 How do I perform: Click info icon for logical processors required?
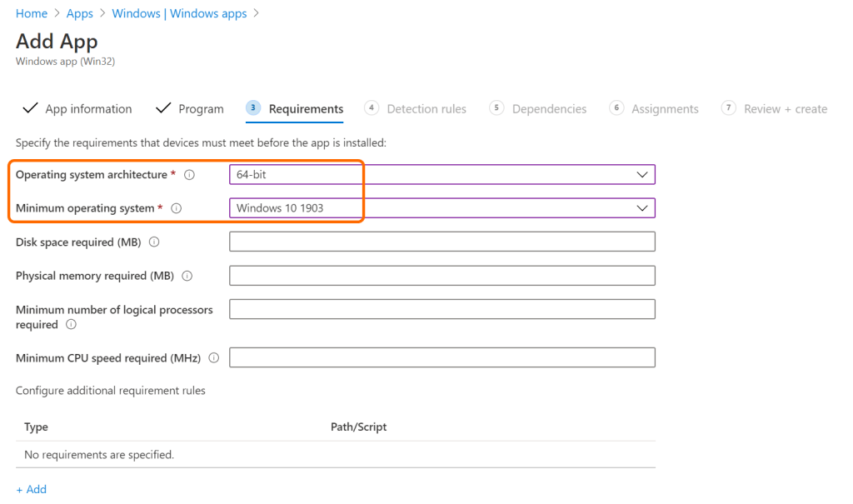click(71, 325)
